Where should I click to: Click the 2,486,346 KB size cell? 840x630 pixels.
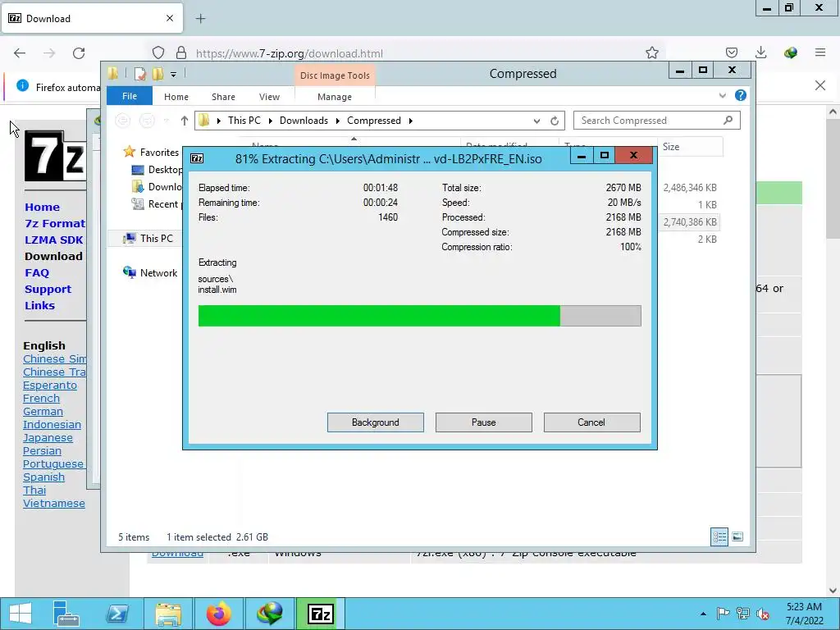[x=689, y=188]
